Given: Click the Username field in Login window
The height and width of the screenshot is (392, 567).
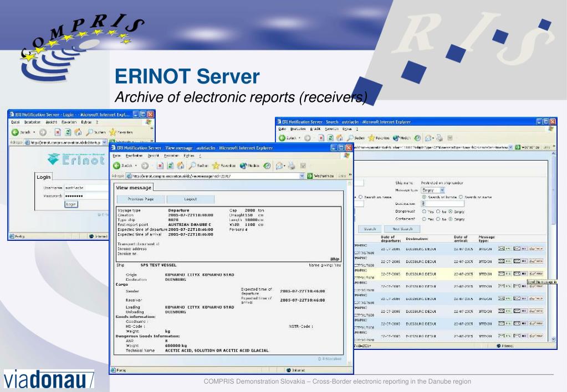Looking at the screenshot, I should click(x=86, y=188).
